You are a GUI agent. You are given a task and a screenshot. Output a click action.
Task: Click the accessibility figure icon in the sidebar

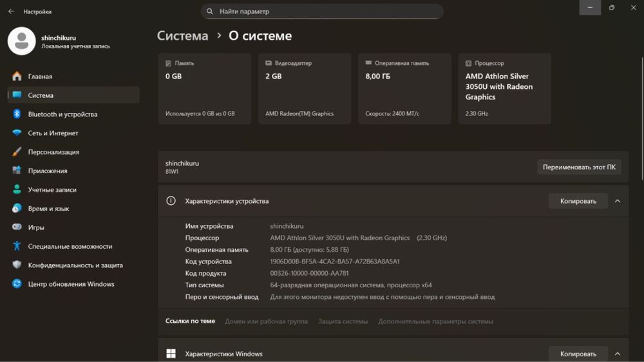pos(17,245)
